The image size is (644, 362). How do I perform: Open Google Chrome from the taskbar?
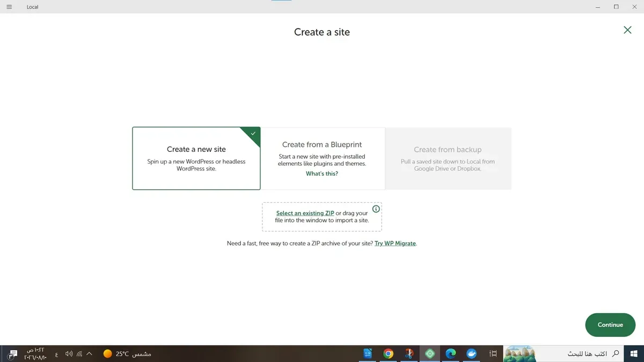(388, 353)
